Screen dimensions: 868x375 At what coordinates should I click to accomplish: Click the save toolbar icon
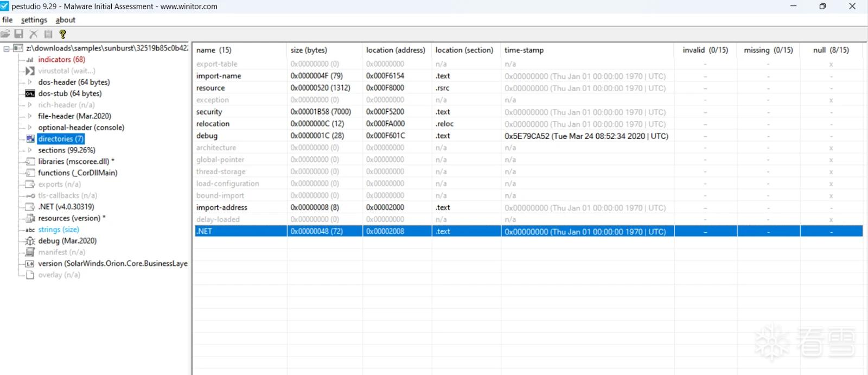click(x=19, y=34)
